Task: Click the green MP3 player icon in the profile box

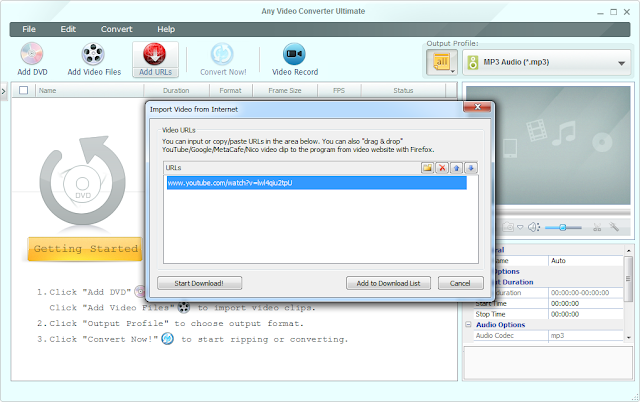Action: [x=473, y=62]
